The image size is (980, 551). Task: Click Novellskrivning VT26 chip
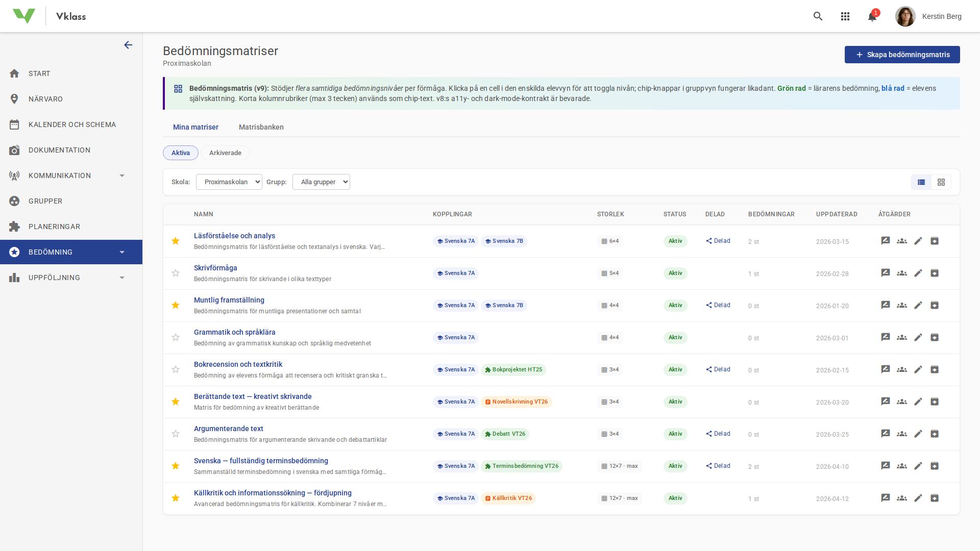tap(516, 402)
